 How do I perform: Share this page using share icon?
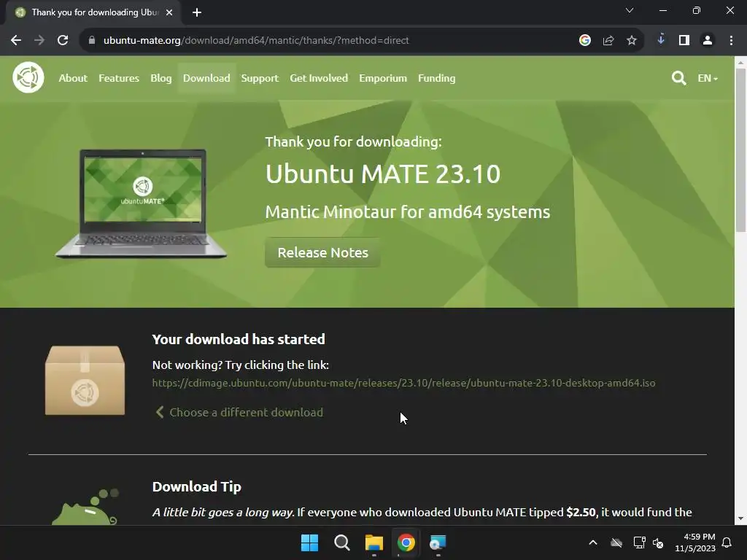click(x=608, y=41)
